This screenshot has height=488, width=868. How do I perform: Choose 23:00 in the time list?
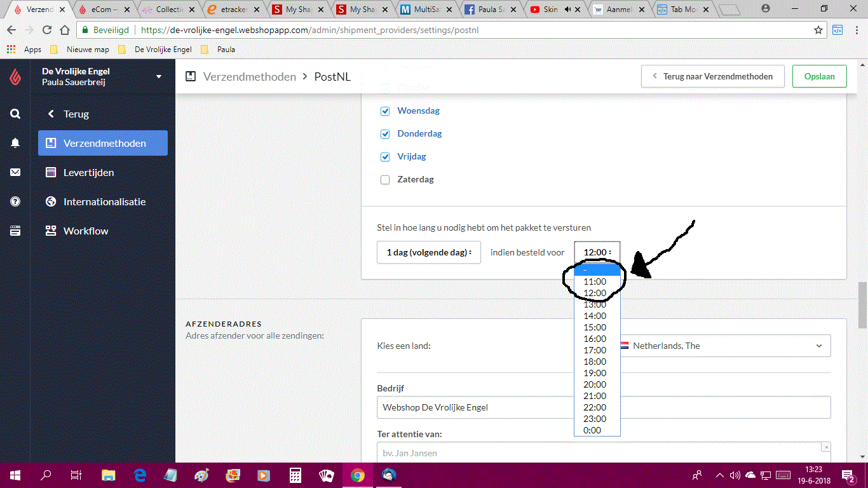(x=597, y=419)
